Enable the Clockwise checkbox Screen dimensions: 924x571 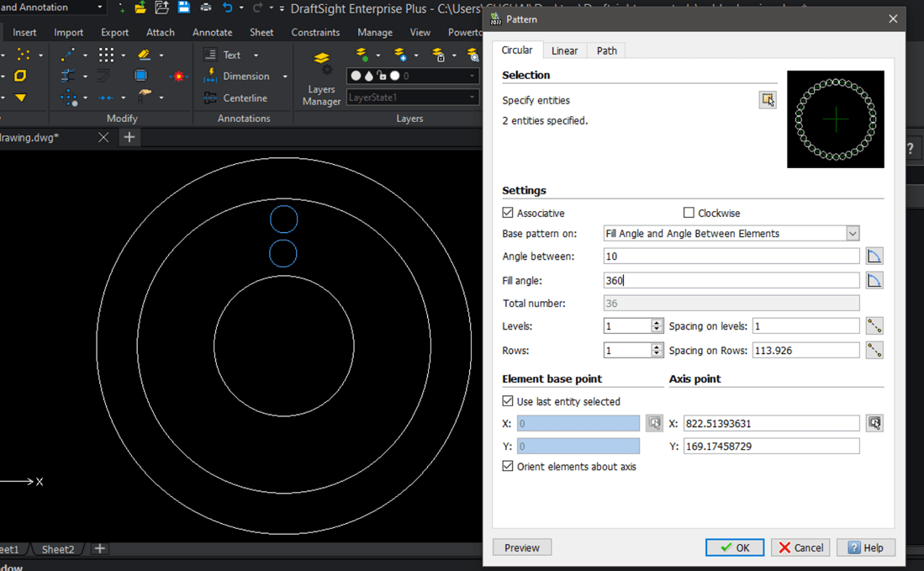pyautogui.click(x=689, y=213)
